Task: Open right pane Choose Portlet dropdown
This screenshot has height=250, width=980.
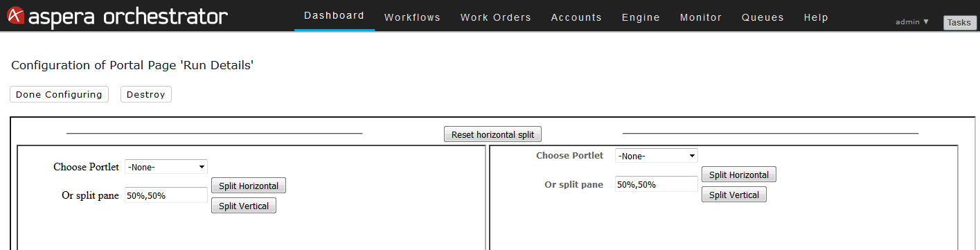Action: tap(657, 156)
